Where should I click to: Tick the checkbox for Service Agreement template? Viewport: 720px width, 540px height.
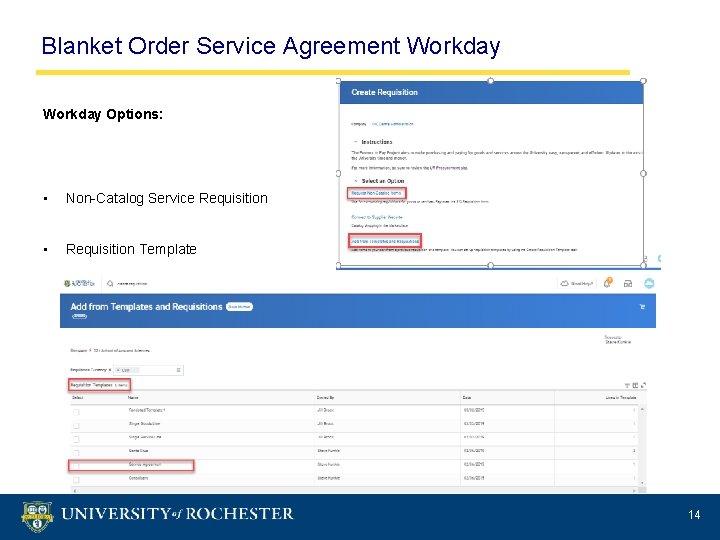[x=76, y=466]
